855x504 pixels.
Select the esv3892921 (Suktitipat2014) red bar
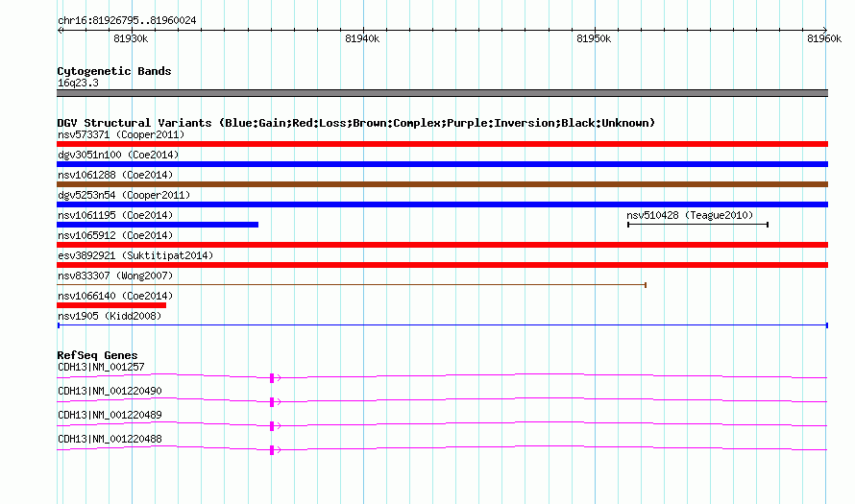click(442, 265)
